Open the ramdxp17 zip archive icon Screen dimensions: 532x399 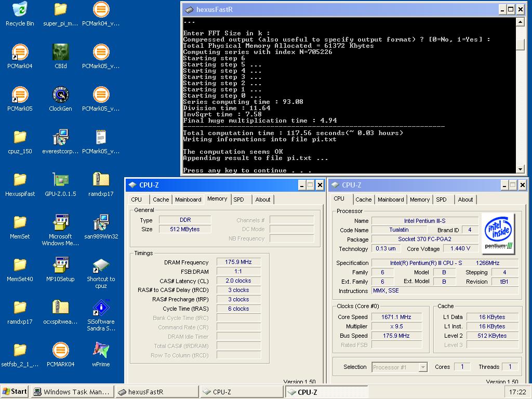point(101,180)
